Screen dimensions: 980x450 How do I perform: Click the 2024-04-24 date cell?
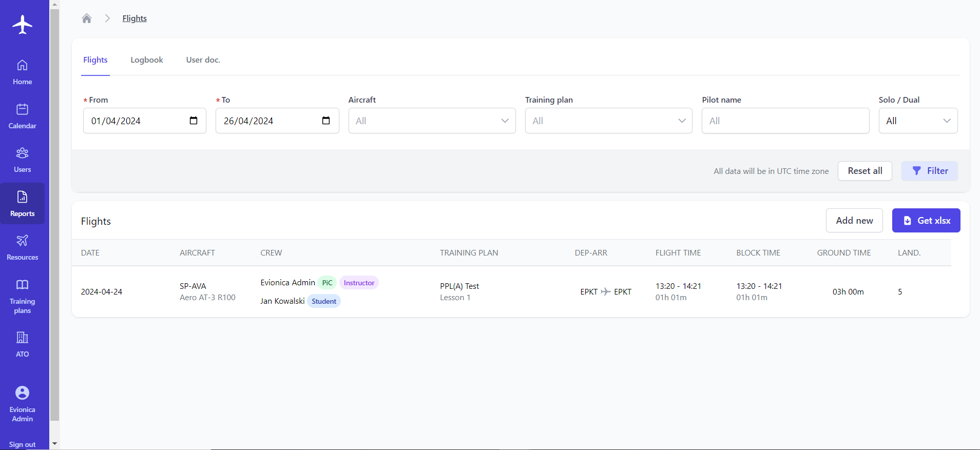(x=102, y=292)
